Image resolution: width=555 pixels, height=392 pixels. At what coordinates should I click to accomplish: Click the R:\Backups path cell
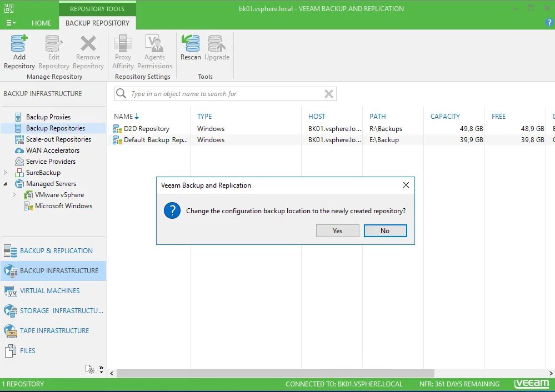386,129
